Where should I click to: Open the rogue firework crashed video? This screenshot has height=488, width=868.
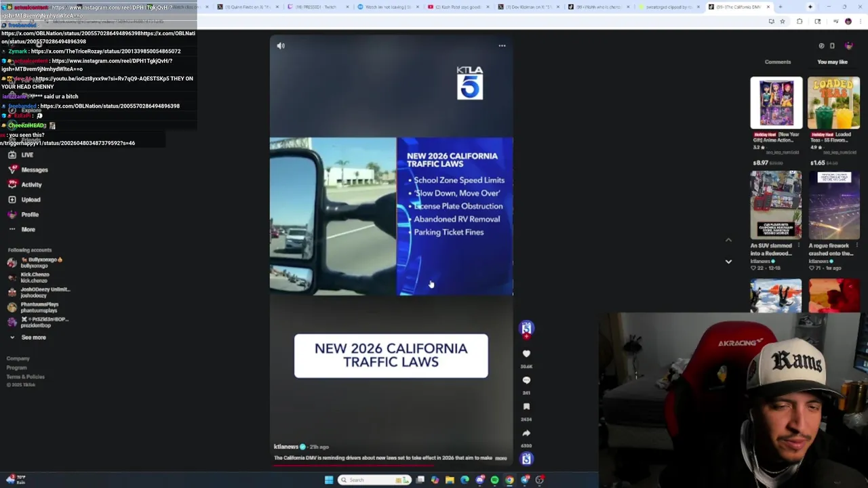833,205
